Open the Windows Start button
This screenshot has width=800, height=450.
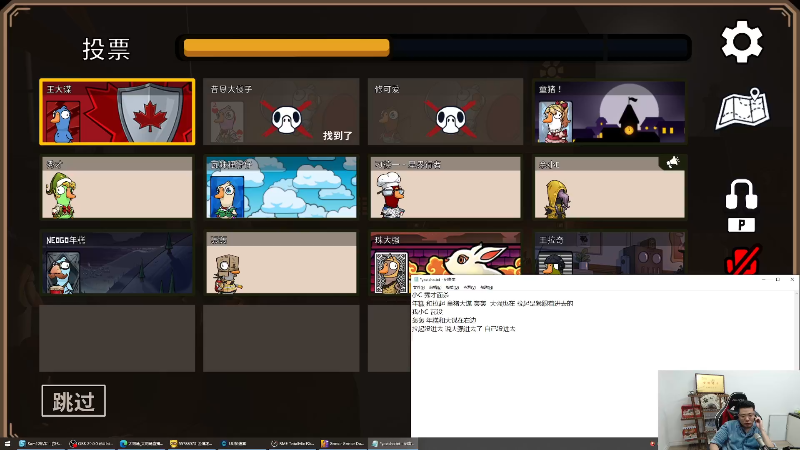click(7, 443)
